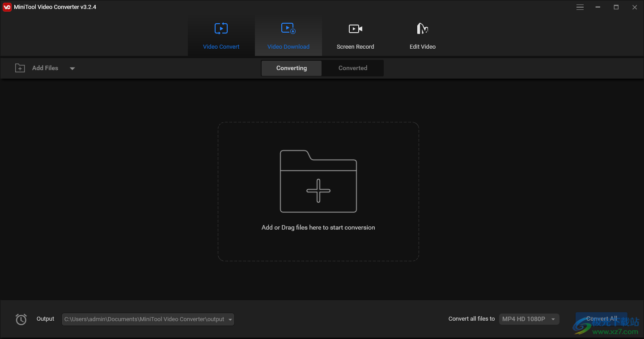Screen dimensions: 644x339
Task: Click the 'Output' label
Action: [45, 319]
